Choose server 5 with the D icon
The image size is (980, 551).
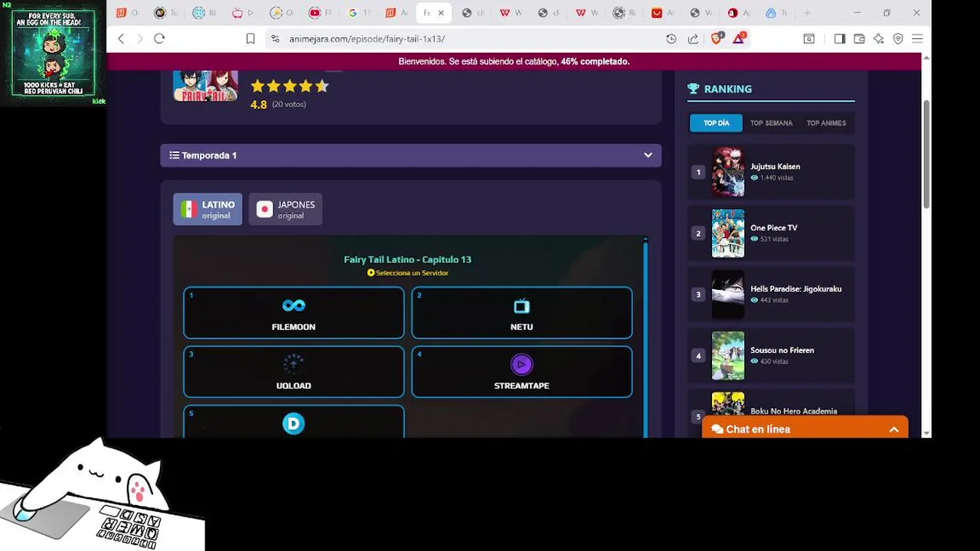294,422
